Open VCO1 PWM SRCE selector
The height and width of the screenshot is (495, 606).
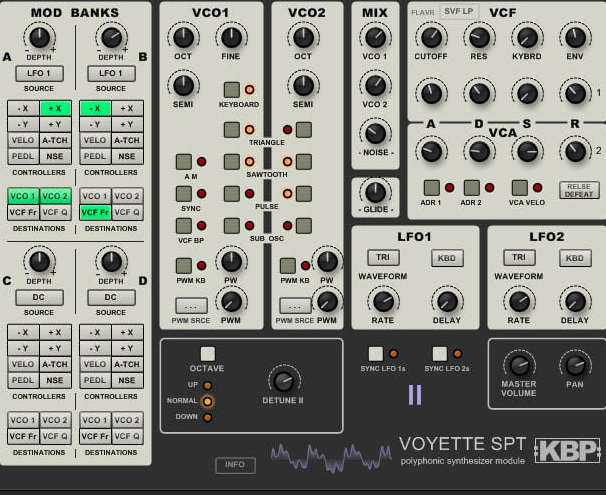coord(191,306)
